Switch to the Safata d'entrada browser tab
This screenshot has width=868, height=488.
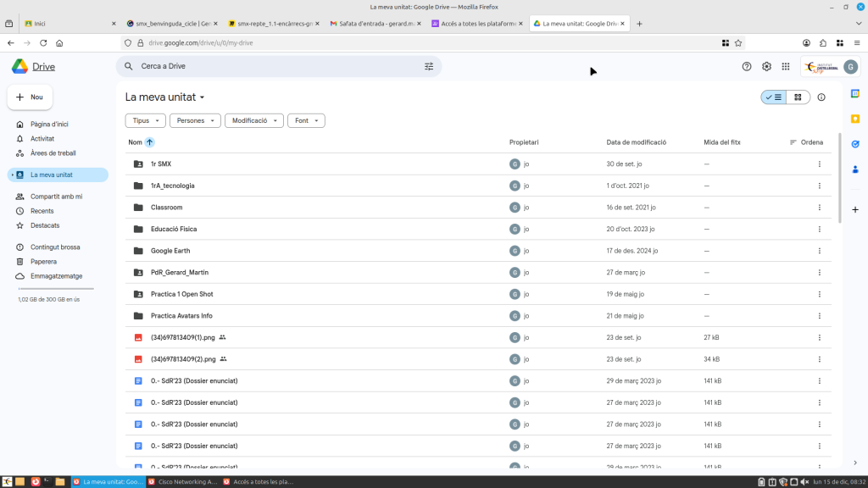coord(373,24)
